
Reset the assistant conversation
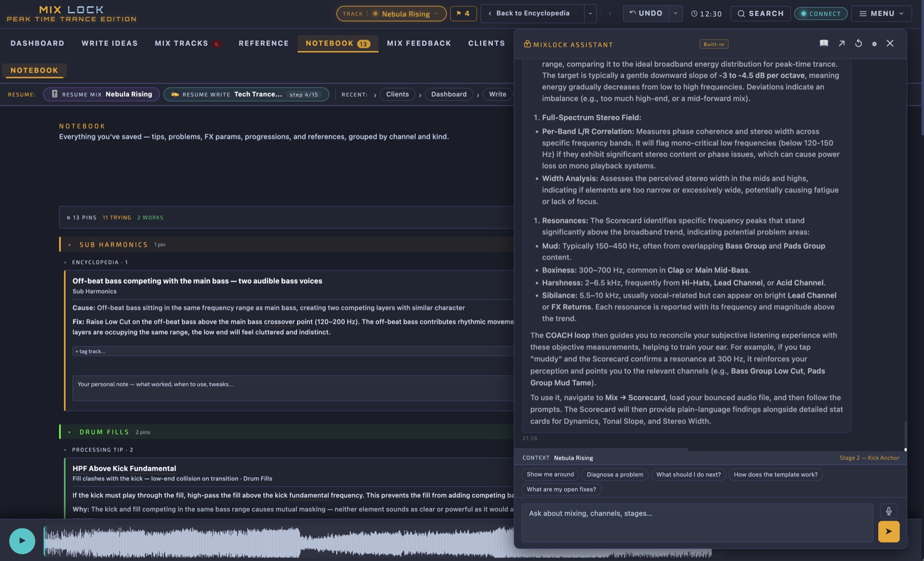point(858,43)
